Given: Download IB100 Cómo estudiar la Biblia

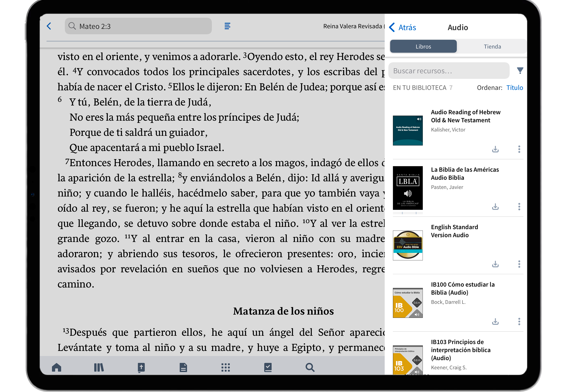Looking at the screenshot, I should 495,322.
